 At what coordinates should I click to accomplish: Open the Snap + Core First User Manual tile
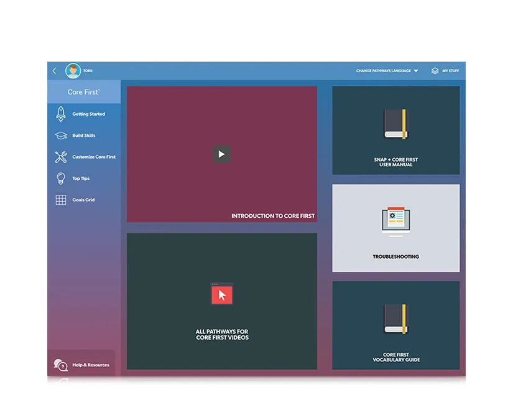[x=396, y=130]
